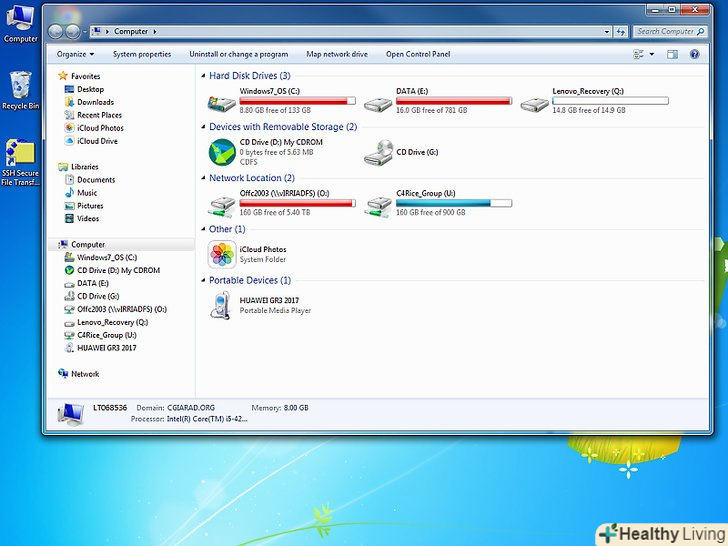The width and height of the screenshot is (728, 546).
Task: Select DATA (E:) in navigation tree
Action: pyautogui.click(x=92, y=283)
